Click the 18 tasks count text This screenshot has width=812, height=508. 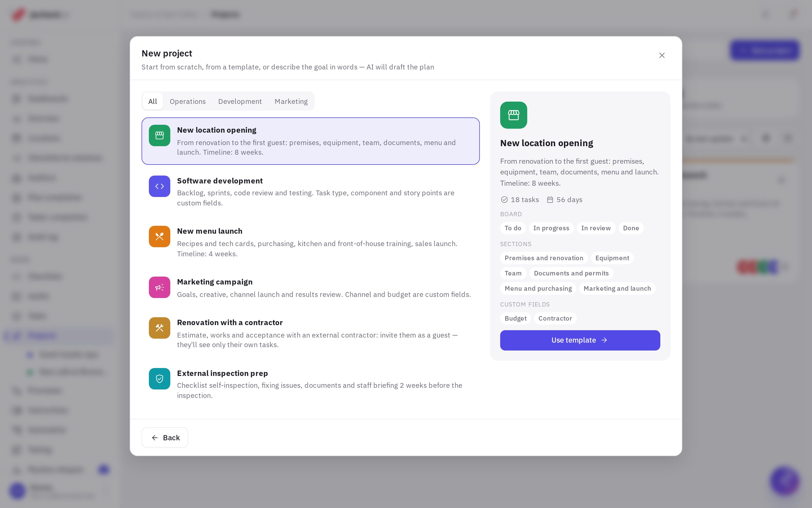click(525, 200)
